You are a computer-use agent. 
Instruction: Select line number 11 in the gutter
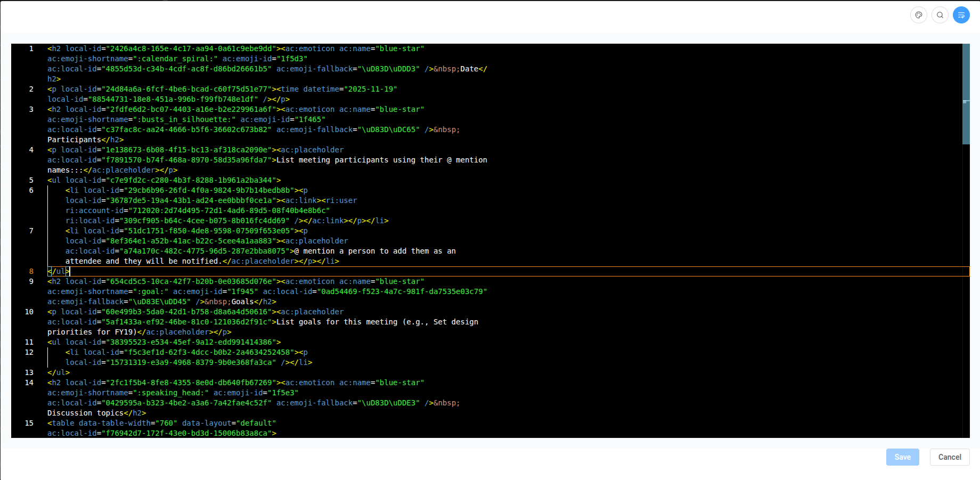click(x=29, y=342)
